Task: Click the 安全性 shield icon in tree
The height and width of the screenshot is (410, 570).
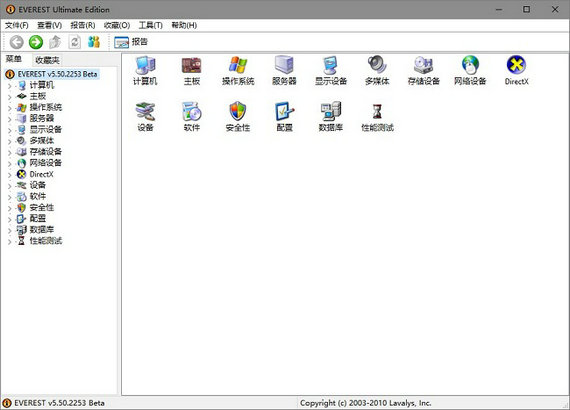Action: [21, 208]
